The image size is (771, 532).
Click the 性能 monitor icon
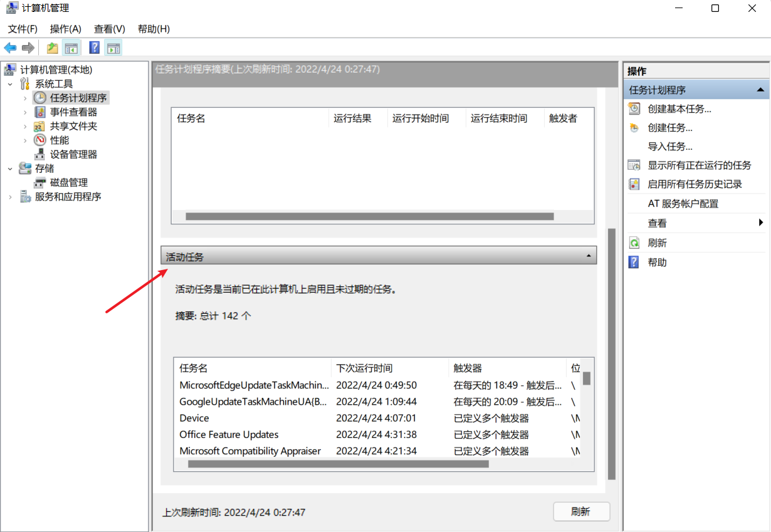click(x=39, y=140)
